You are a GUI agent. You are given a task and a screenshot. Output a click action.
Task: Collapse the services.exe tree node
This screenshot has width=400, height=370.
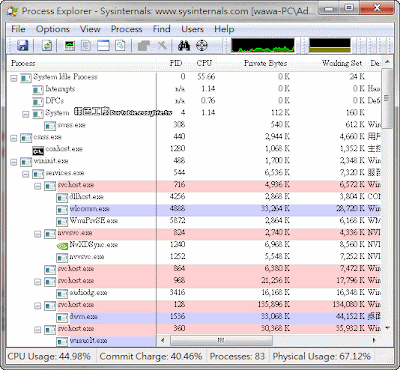coord(26,174)
